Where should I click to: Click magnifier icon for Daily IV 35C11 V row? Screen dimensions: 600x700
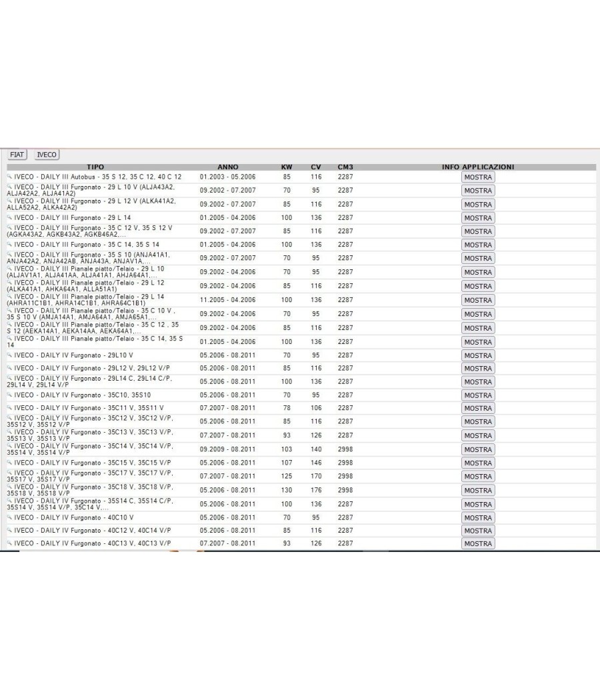pos(9,407)
